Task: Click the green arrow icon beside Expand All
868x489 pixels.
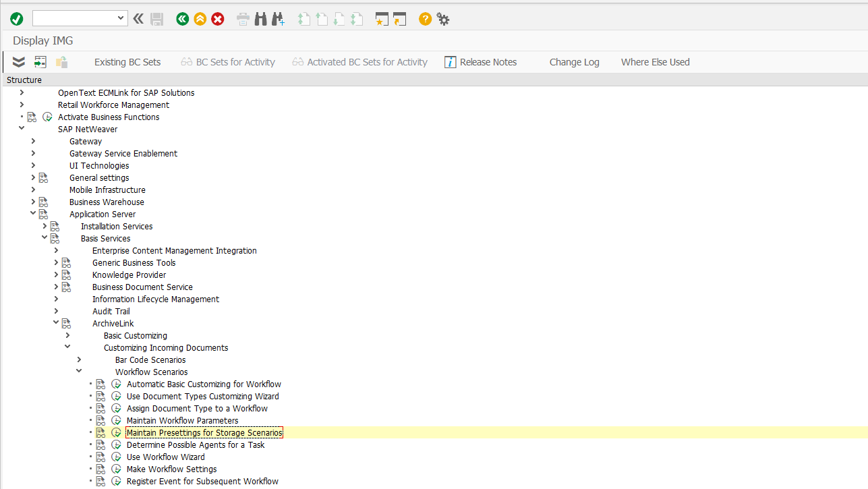Action: click(x=40, y=62)
